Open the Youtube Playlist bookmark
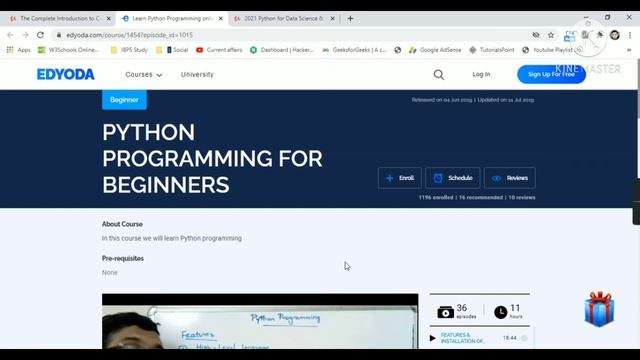 tap(551, 50)
